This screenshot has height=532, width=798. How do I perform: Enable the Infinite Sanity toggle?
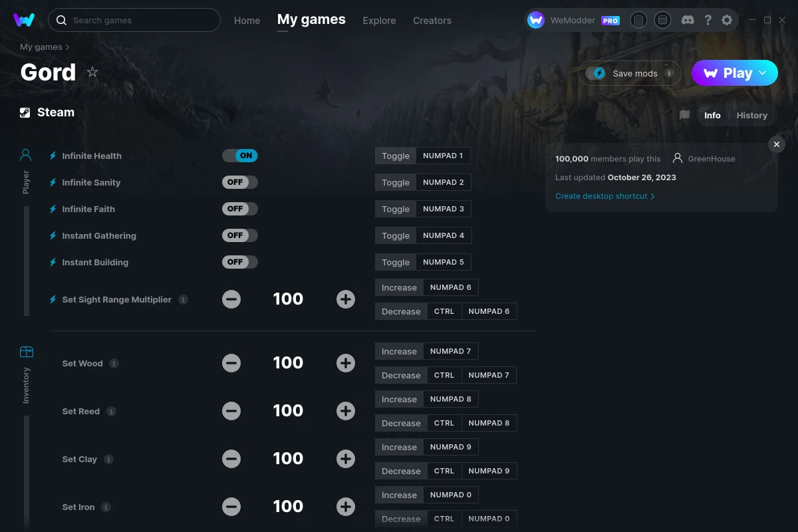tap(240, 182)
